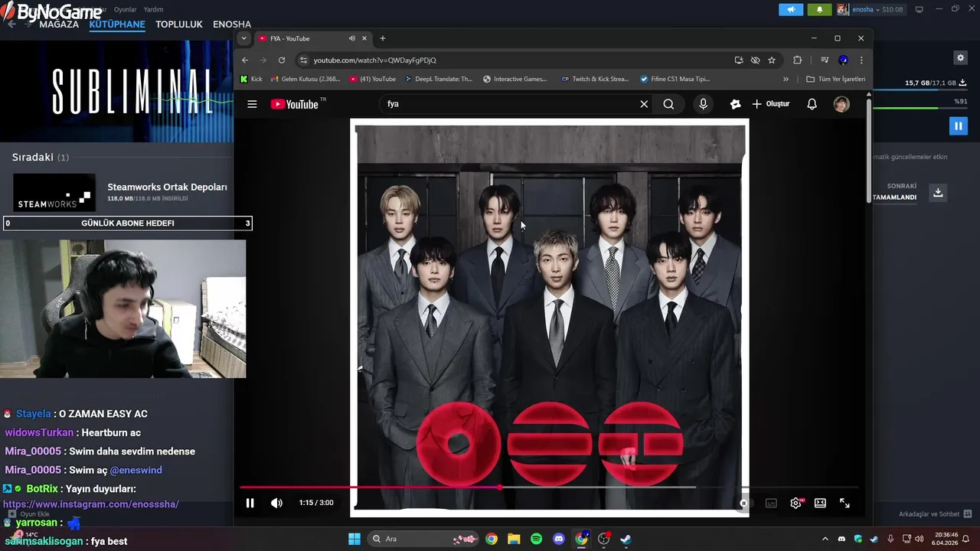Click the youtube.com address bar URL
Viewport: 980px width, 551px height.
tap(374, 60)
